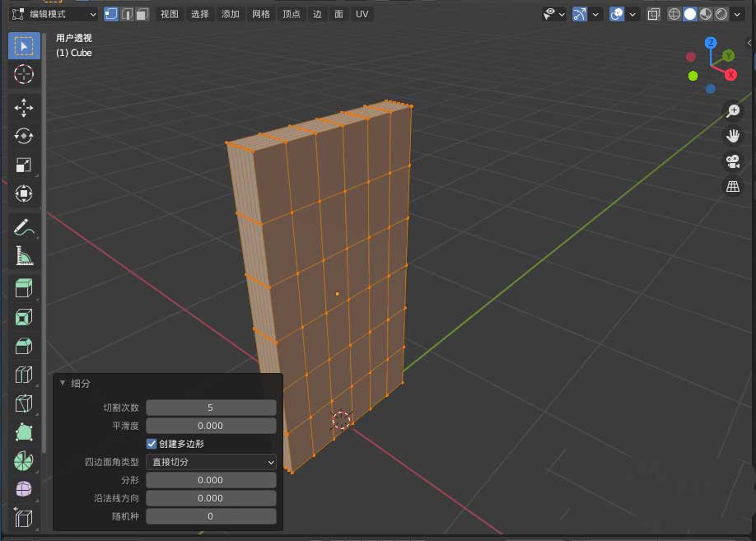This screenshot has height=541, width=756.
Task: Pick the Annotate pencil tool
Action: click(x=24, y=226)
